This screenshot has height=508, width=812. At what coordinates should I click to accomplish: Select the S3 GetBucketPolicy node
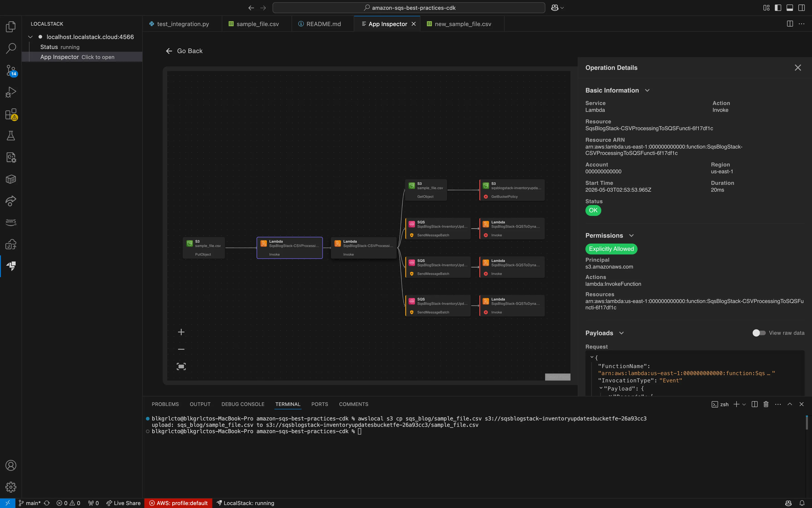pos(512,190)
